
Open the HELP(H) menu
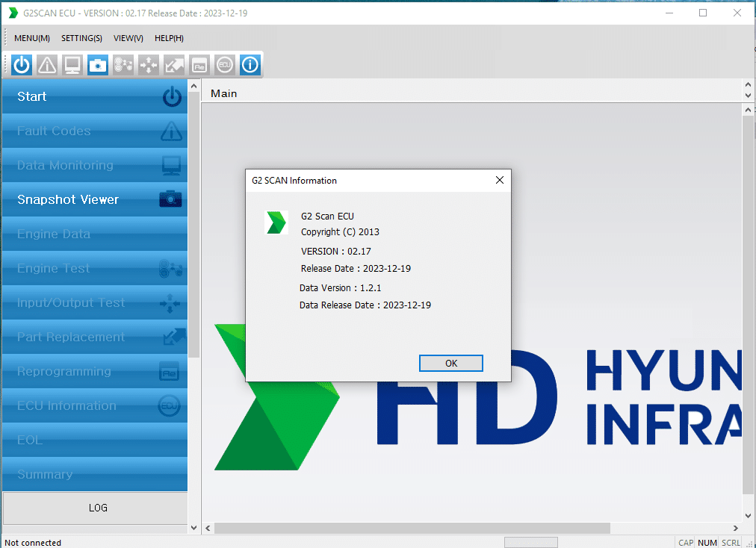click(169, 38)
